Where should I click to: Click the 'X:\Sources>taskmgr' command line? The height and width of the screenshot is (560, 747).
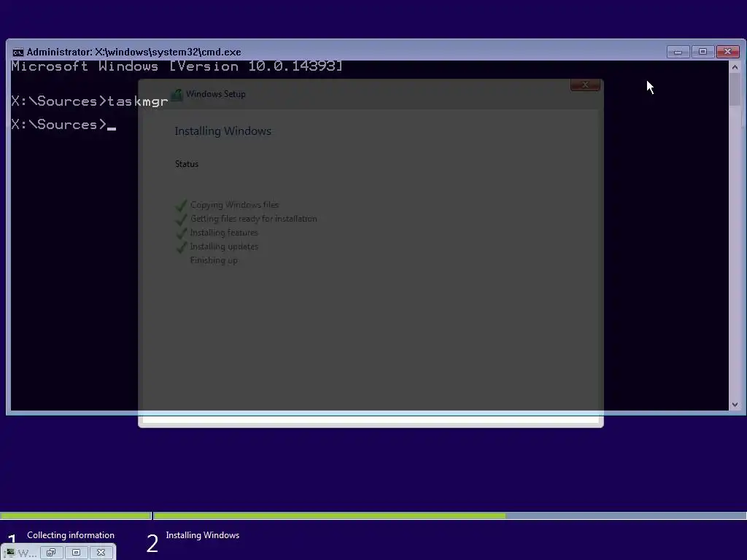point(90,101)
